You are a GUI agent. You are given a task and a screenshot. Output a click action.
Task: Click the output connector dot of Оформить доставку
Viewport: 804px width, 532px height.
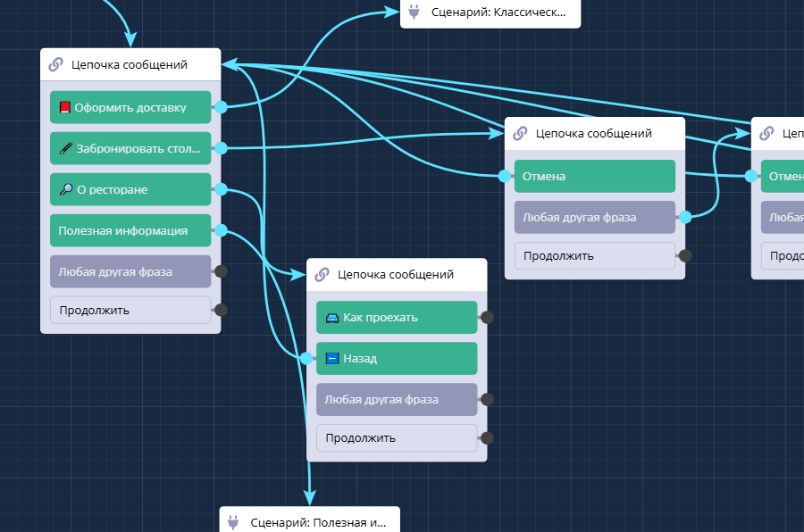[221, 107]
